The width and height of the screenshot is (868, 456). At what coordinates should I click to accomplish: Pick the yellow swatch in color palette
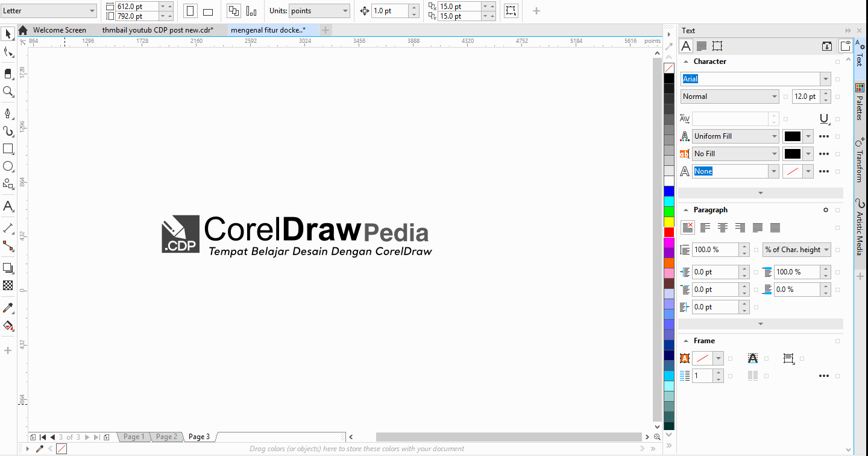point(669,222)
